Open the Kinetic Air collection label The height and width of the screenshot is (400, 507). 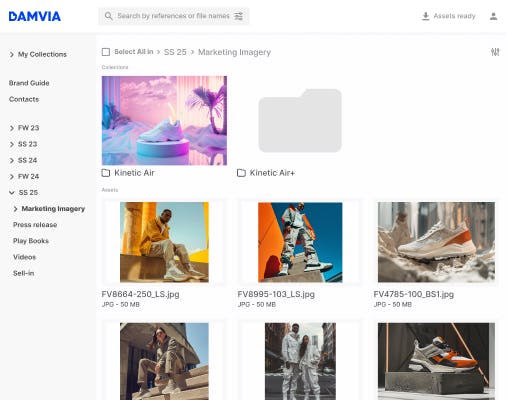pyautogui.click(x=134, y=173)
